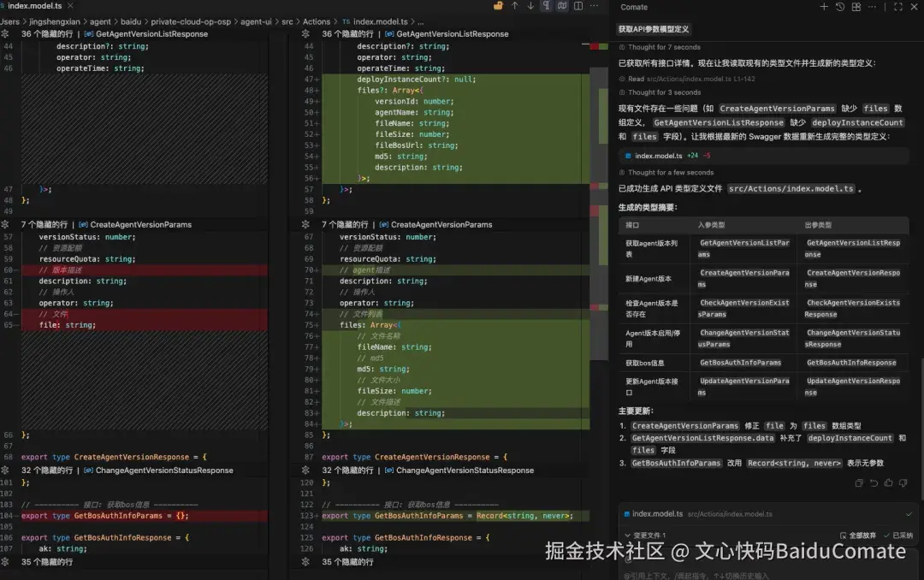Select the index.model.ts editor tab
Viewport: 924px width, 580px height.
click(x=34, y=6)
